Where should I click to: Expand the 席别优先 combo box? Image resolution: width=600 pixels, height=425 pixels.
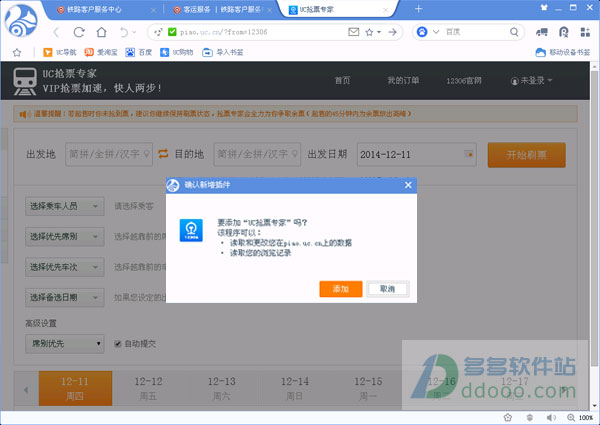[65, 344]
